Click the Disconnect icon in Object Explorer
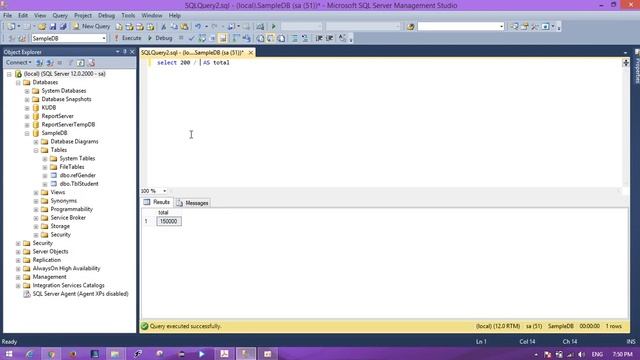The image size is (640, 360). coord(50,62)
